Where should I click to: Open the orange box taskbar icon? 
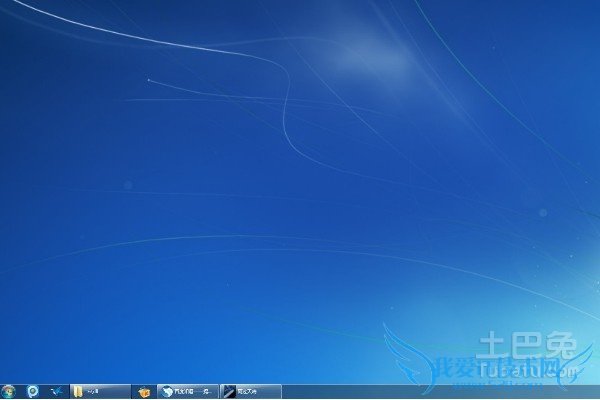(144, 392)
